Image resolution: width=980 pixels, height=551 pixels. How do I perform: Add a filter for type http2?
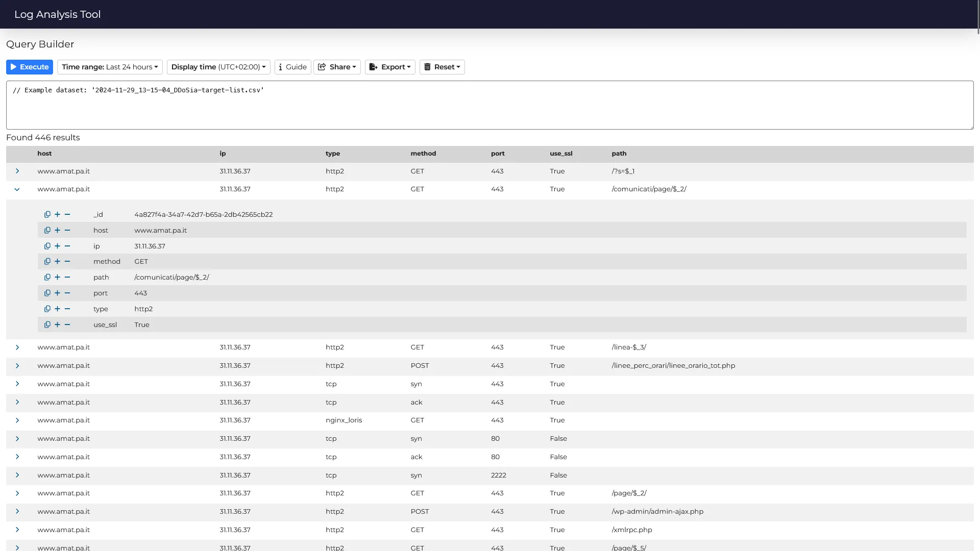tap(58, 309)
